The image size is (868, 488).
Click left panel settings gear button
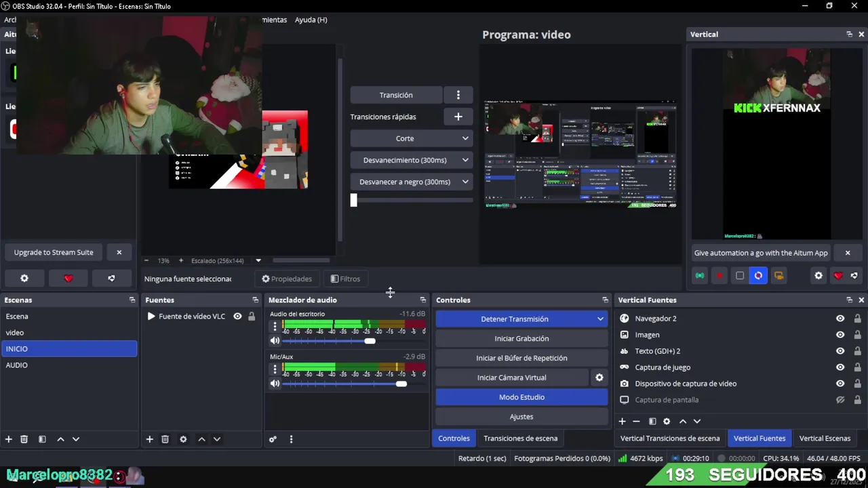[x=24, y=279]
